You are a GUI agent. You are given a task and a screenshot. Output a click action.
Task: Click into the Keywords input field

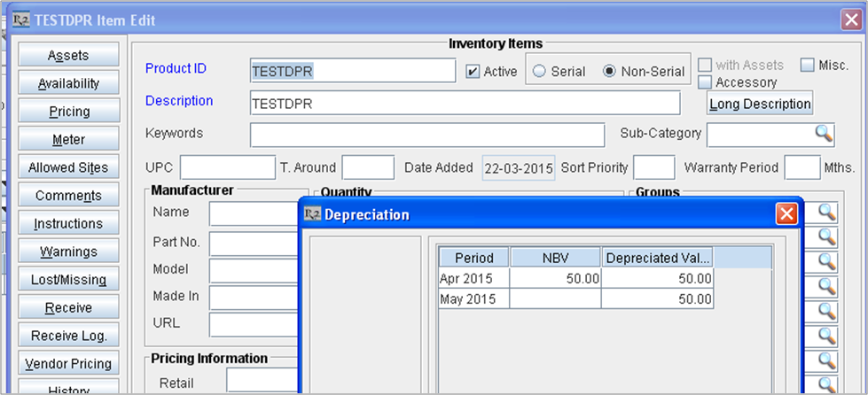pos(427,135)
